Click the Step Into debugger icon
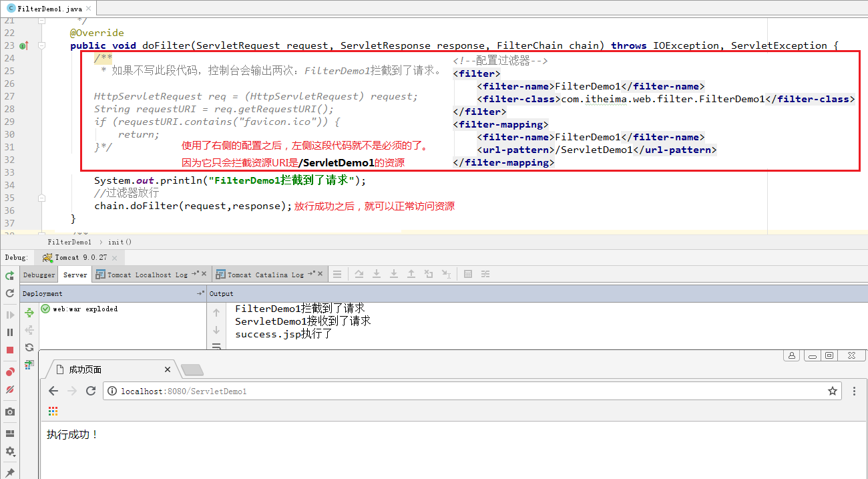The image size is (868, 479). click(377, 274)
